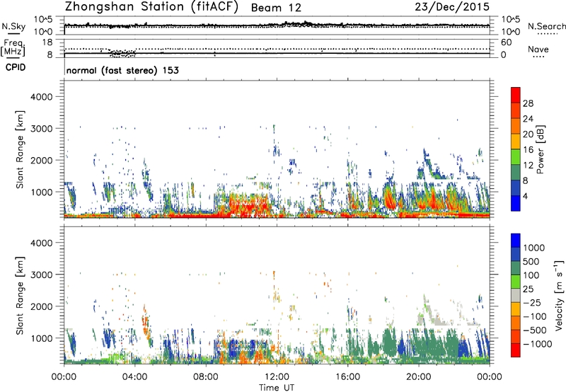
Task: Click the "Velocity [m s-1]" color bar title
Action: coord(559,296)
